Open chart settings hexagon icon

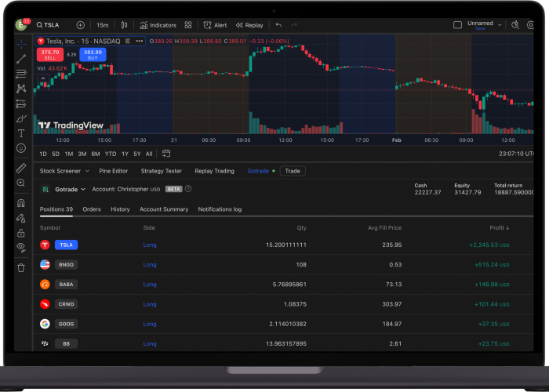530,25
